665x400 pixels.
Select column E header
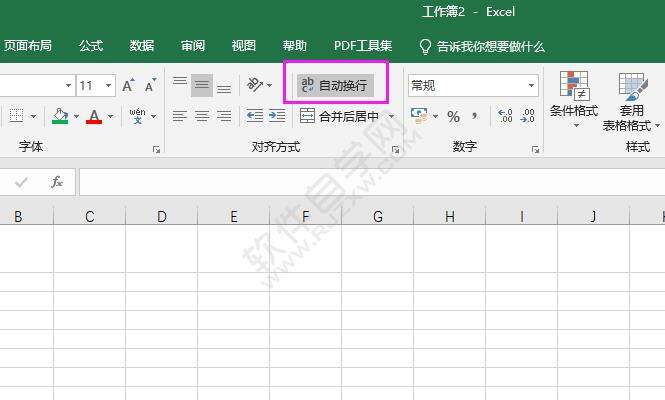pos(234,216)
